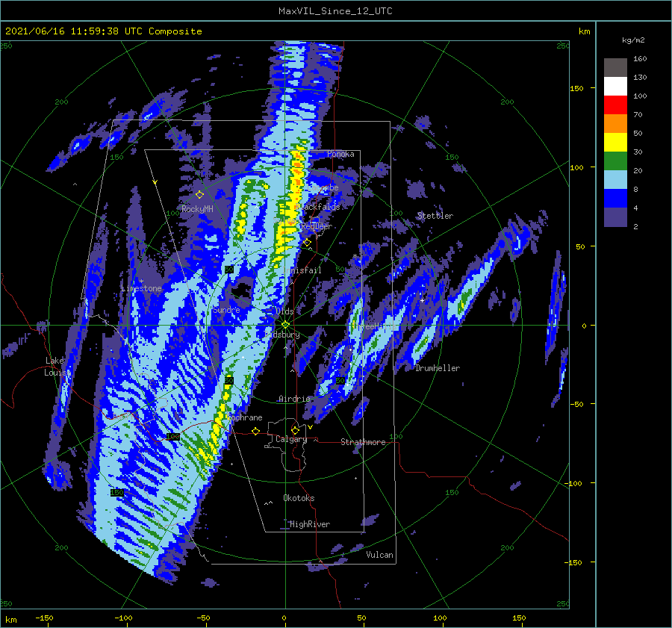Click the HighRiver city label

(309, 524)
